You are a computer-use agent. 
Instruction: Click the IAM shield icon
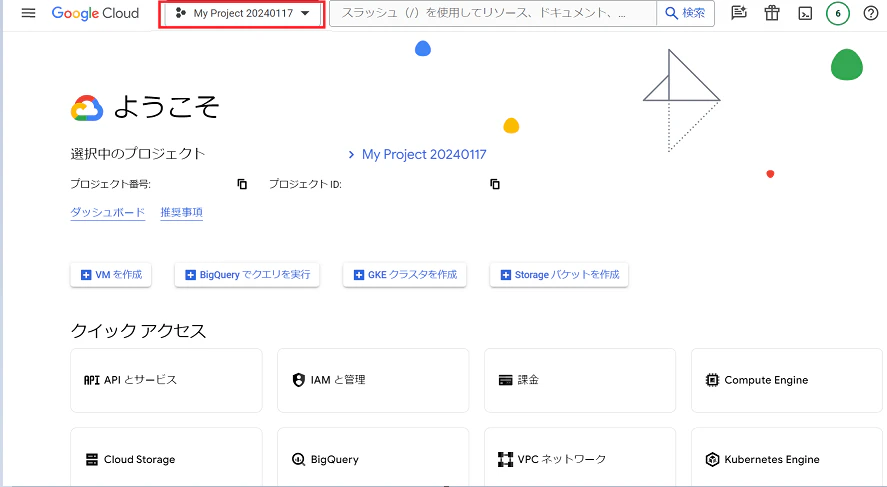point(299,380)
